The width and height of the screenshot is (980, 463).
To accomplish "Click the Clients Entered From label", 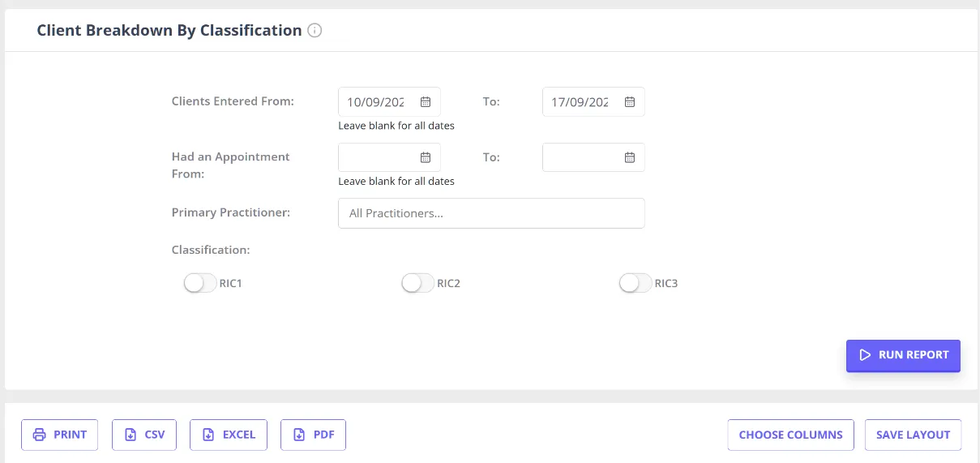I will [233, 101].
